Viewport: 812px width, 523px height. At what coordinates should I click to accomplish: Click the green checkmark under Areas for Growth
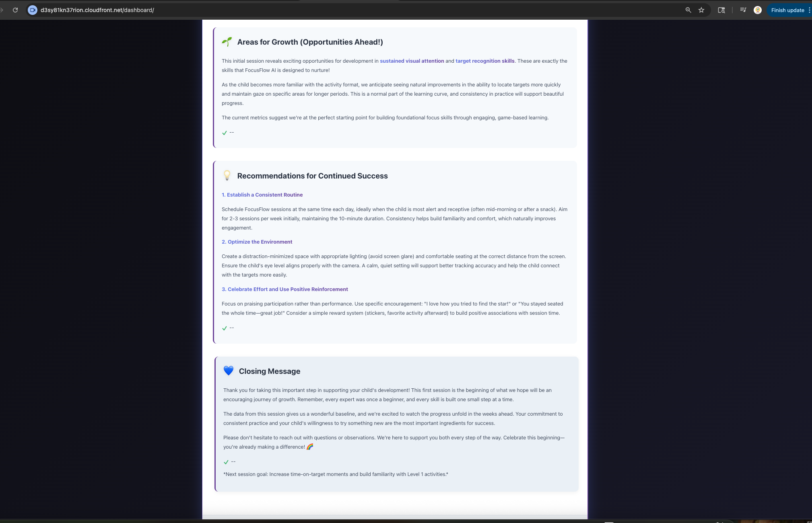225,133
